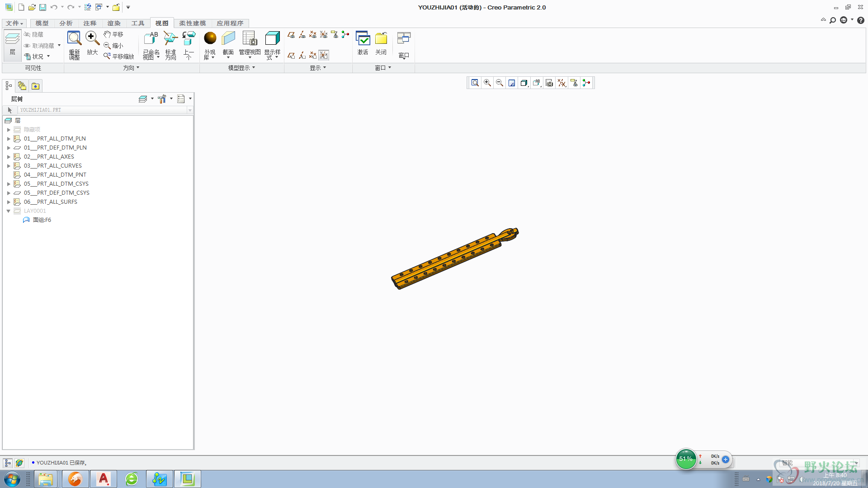Toggle annotation display in graphics toolbar
Viewport: 868px width, 488px height.
[574, 83]
